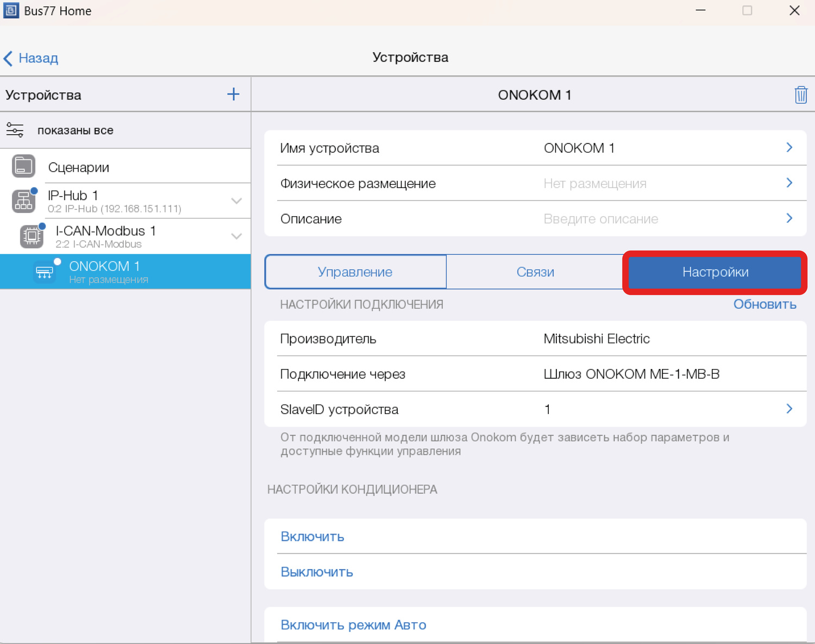This screenshot has height=644, width=815.
Task: Open the device filter sliders icon
Action: (x=15, y=130)
